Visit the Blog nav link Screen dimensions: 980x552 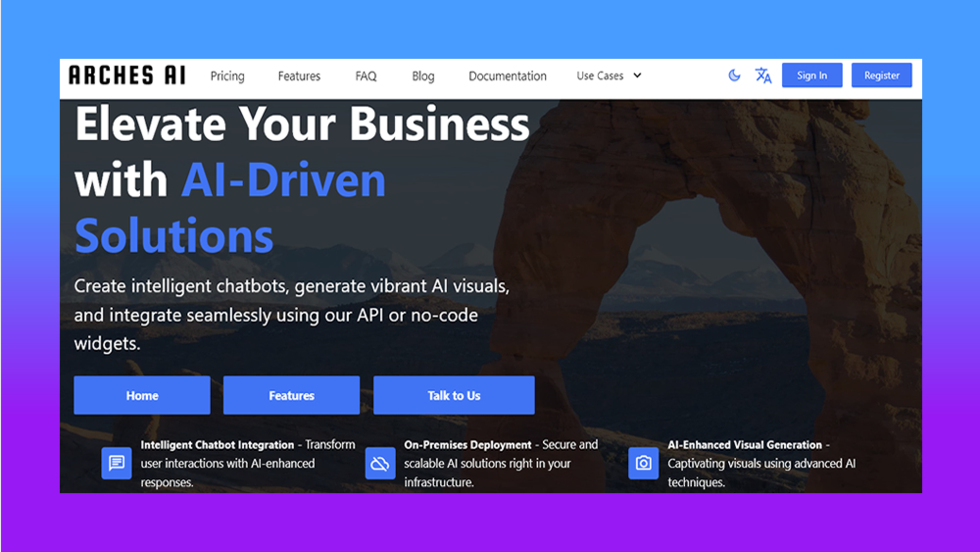(x=423, y=75)
